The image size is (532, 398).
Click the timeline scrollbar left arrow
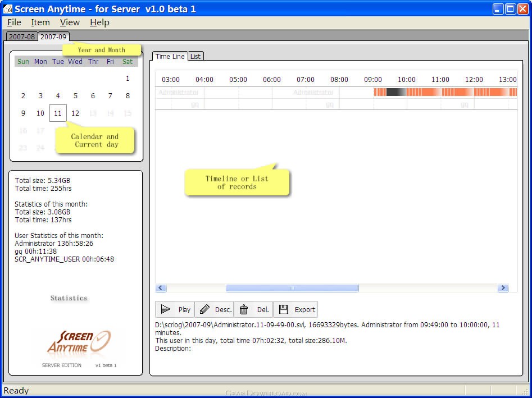[x=161, y=288]
